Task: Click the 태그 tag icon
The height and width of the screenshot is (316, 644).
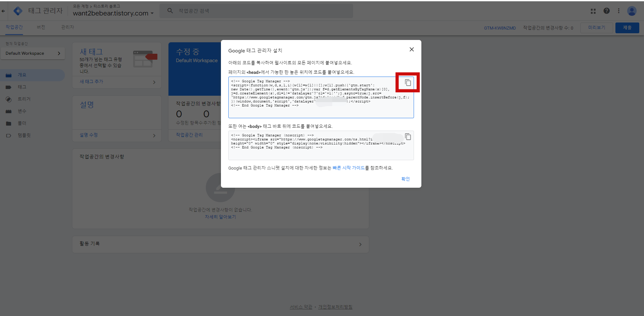Action: click(9, 87)
